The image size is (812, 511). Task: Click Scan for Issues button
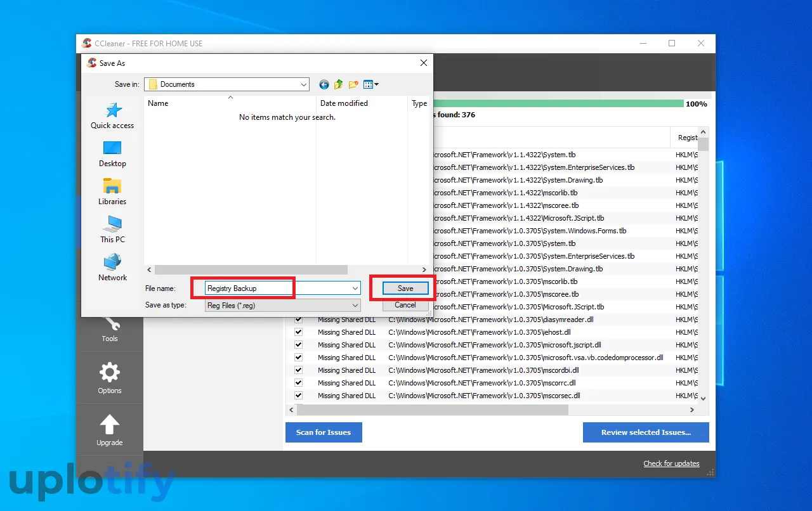pos(324,432)
